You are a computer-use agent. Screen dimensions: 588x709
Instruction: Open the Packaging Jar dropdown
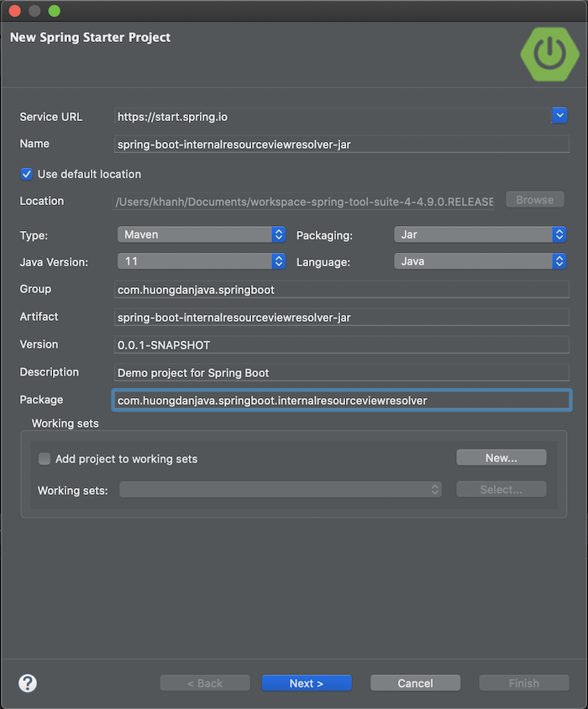480,234
